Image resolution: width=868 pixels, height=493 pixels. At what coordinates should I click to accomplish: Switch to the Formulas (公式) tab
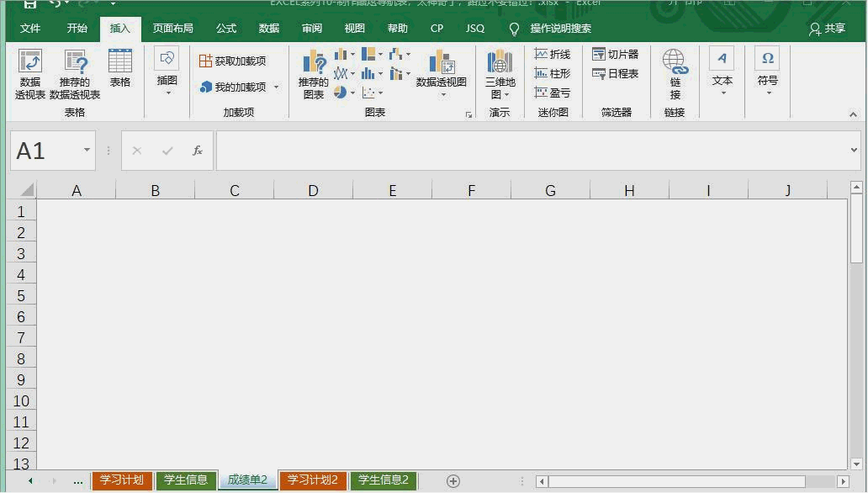pyautogui.click(x=226, y=29)
